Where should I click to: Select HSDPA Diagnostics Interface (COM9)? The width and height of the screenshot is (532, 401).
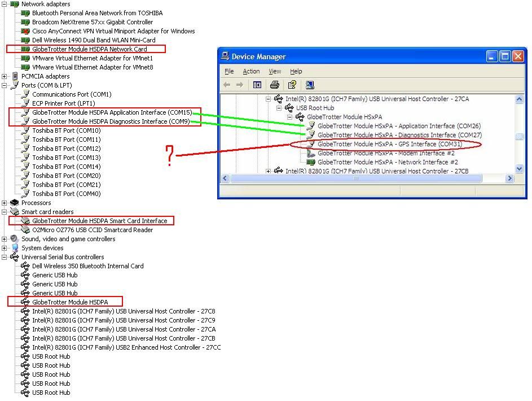[111, 121]
